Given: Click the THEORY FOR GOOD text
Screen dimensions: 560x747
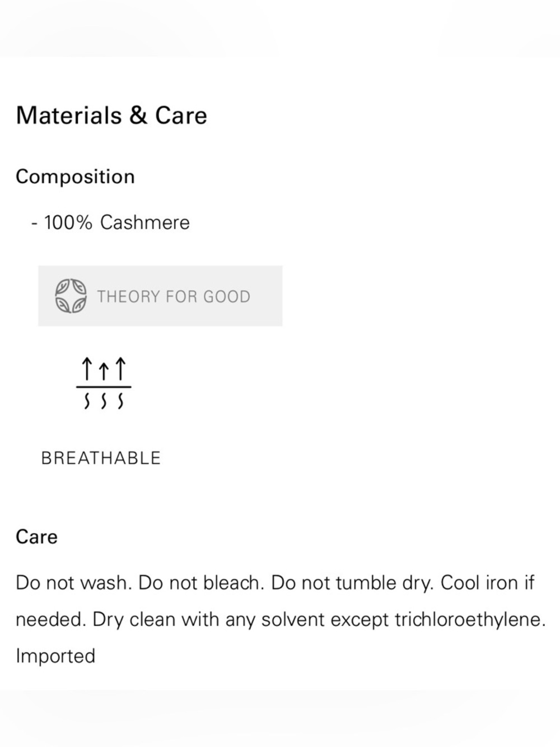Looking at the screenshot, I should click(174, 296).
